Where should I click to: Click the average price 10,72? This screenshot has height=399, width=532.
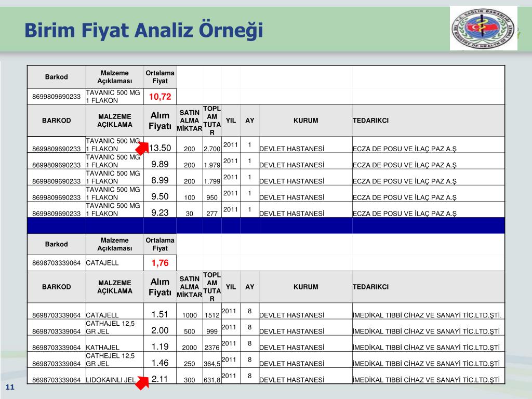pos(160,97)
